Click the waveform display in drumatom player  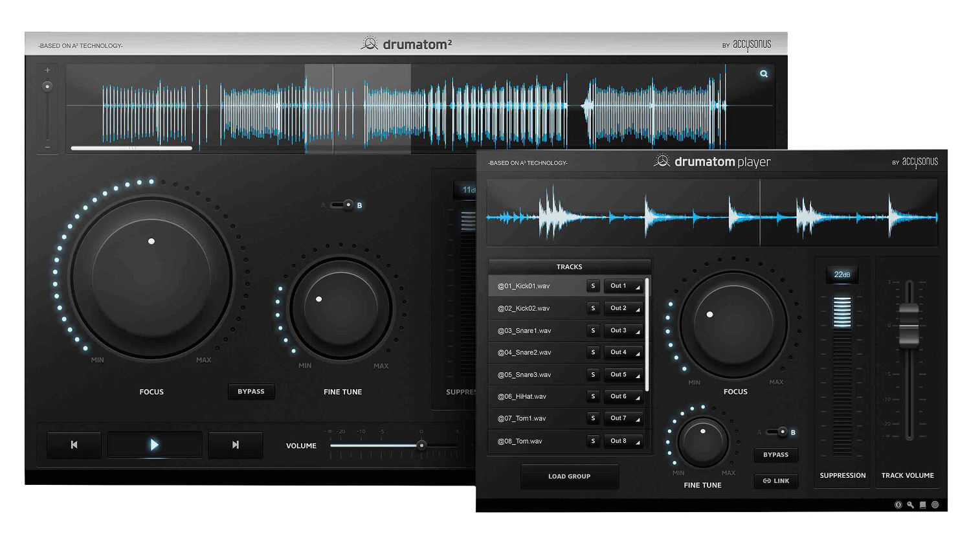coord(712,213)
